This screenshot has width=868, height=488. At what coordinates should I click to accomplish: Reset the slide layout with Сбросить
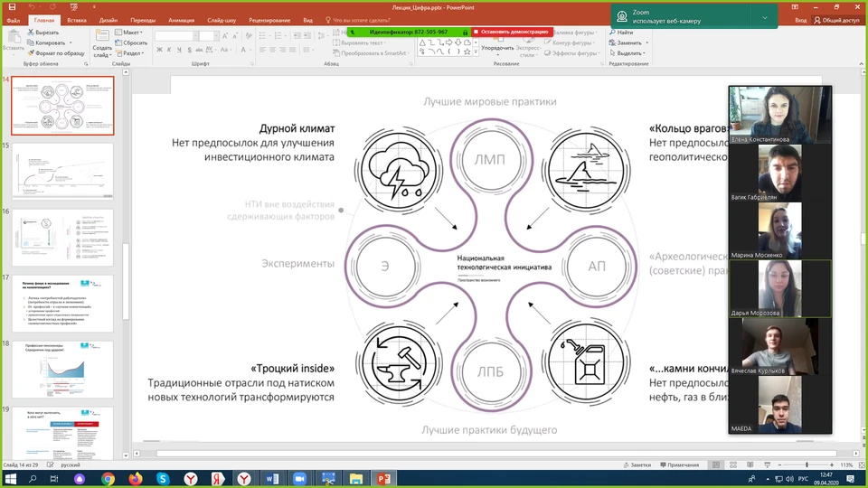(x=131, y=42)
